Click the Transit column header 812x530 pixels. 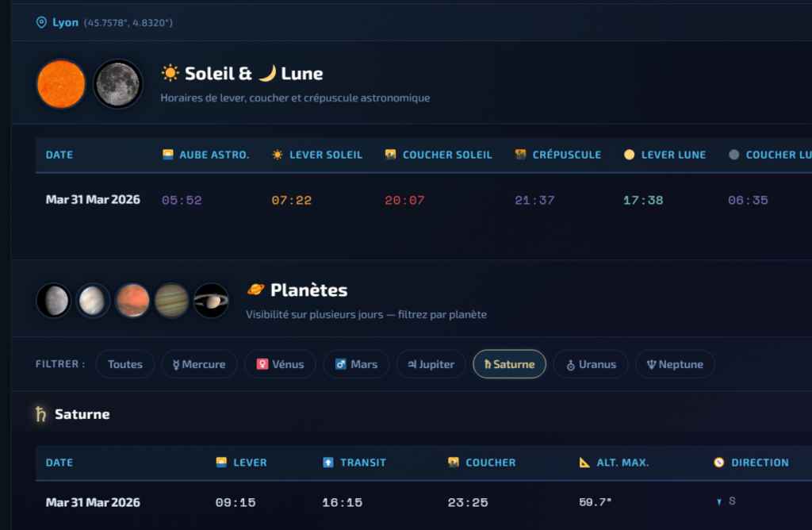[x=354, y=463]
